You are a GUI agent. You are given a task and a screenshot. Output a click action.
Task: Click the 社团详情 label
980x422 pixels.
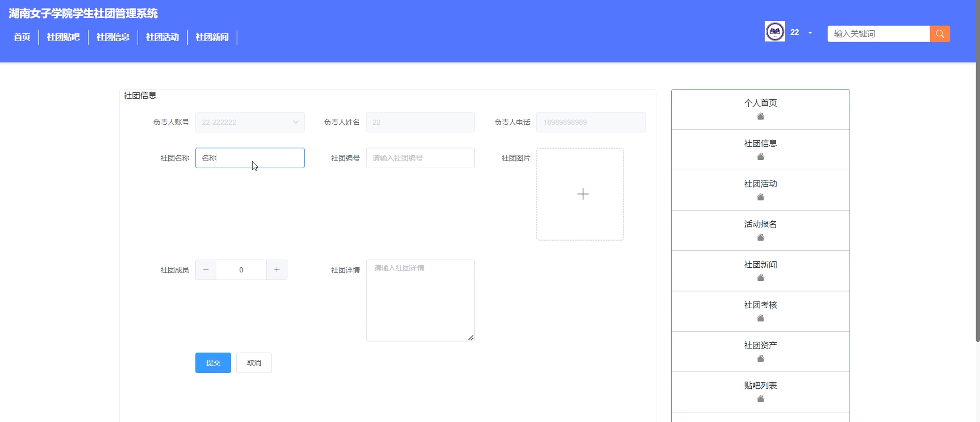tap(345, 270)
